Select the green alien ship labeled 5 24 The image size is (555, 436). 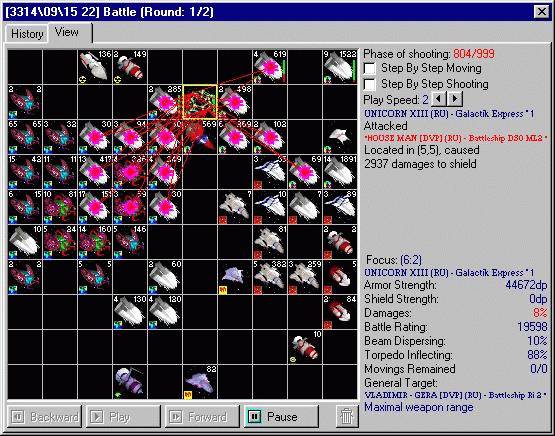point(60,242)
